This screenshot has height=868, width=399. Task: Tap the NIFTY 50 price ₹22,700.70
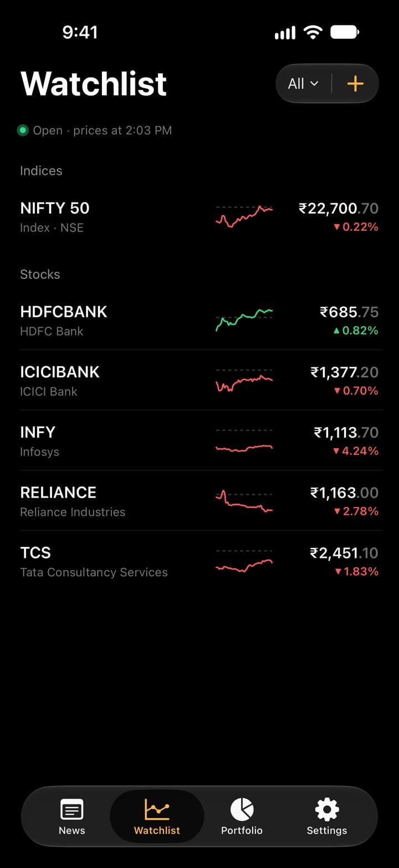[x=339, y=209]
